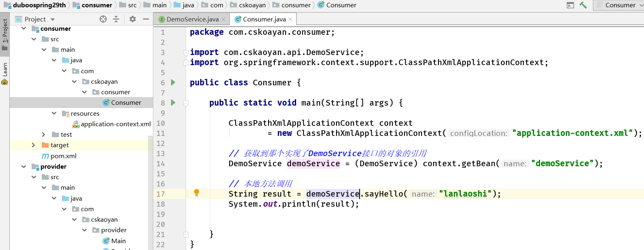Image resolution: width=644 pixels, height=250 pixels.
Task: Click the Build project hammer icon
Action: 583,5
